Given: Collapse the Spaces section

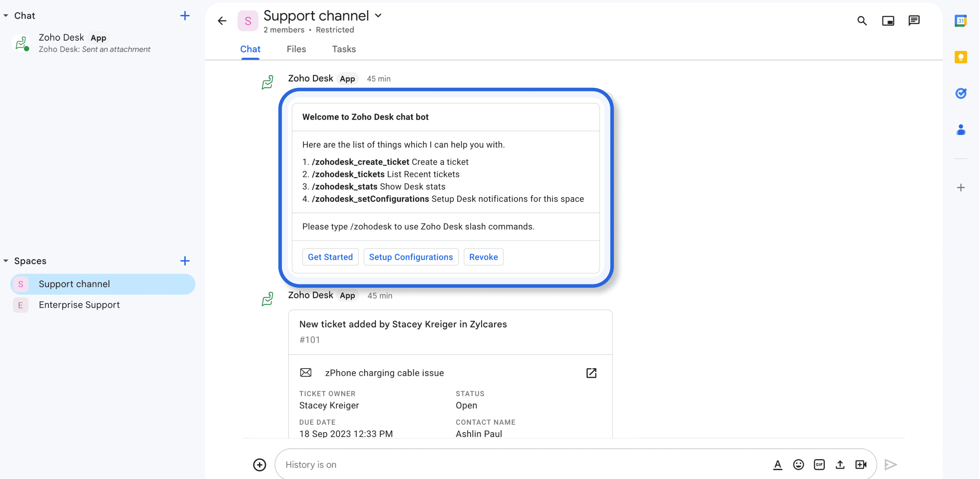Looking at the screenshot, I should click(6, 261).
